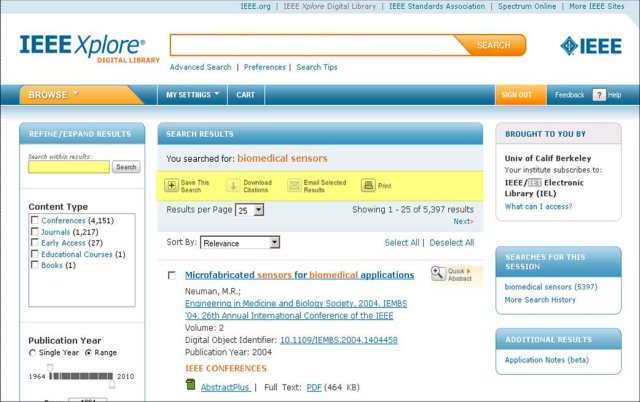640x402 pixels.
Task: Open IEEE Xplore Digital Library top link
Action: pos(329,6)
